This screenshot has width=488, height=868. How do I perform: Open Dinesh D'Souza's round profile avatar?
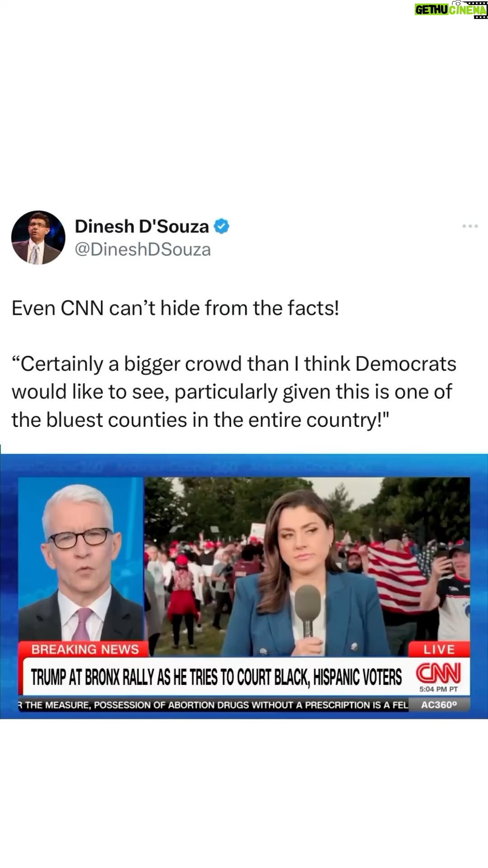[x=38, y=237]
